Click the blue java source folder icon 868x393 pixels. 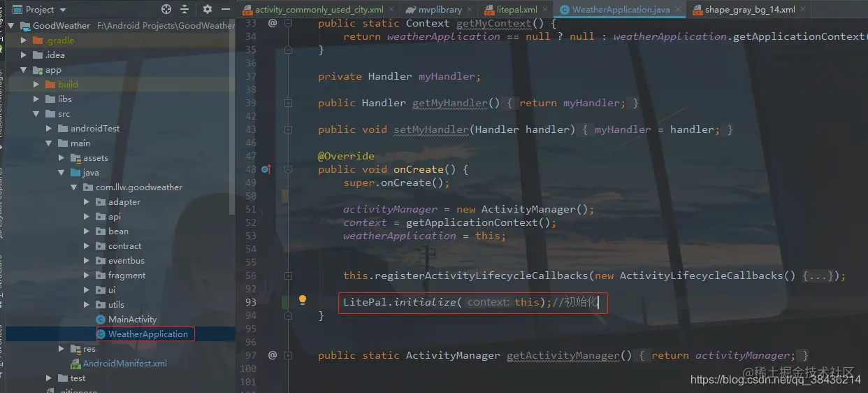pos(75,172)
